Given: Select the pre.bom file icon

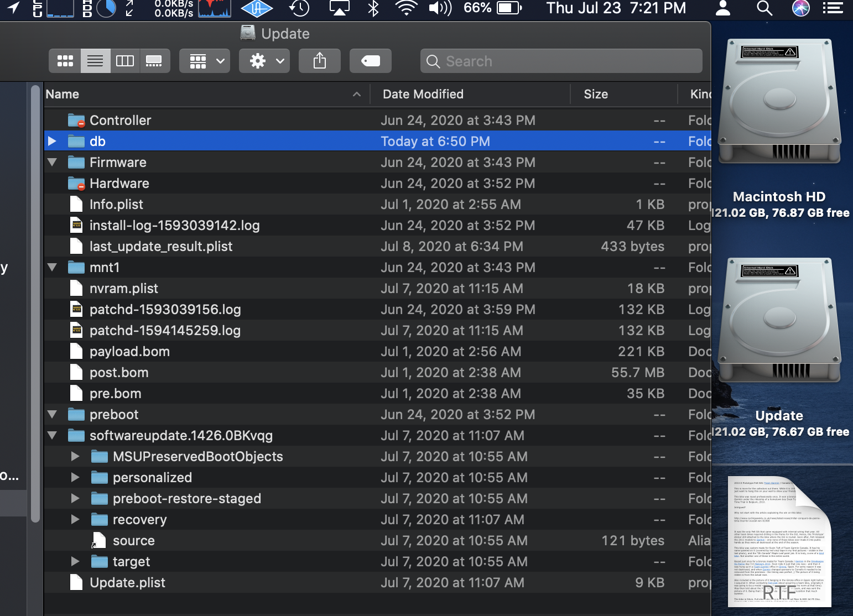Looking at the screenshot, I should (76, 393).
